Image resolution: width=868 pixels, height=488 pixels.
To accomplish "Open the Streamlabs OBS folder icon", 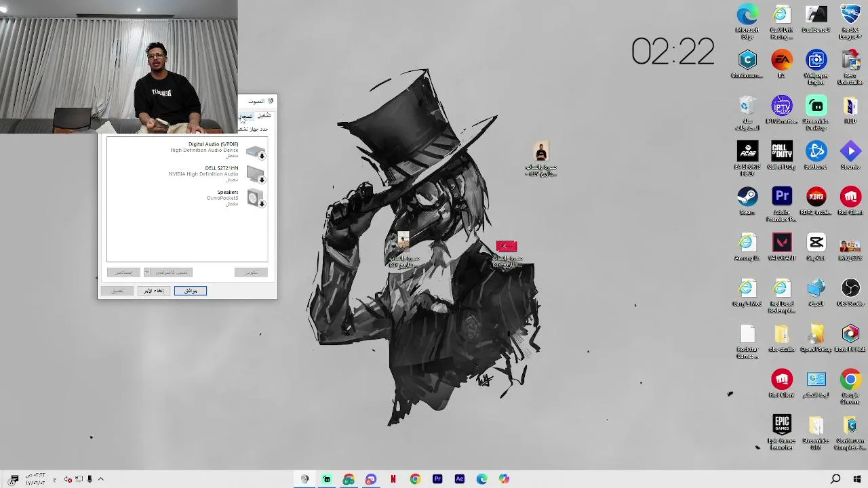I will coord(816,432).
